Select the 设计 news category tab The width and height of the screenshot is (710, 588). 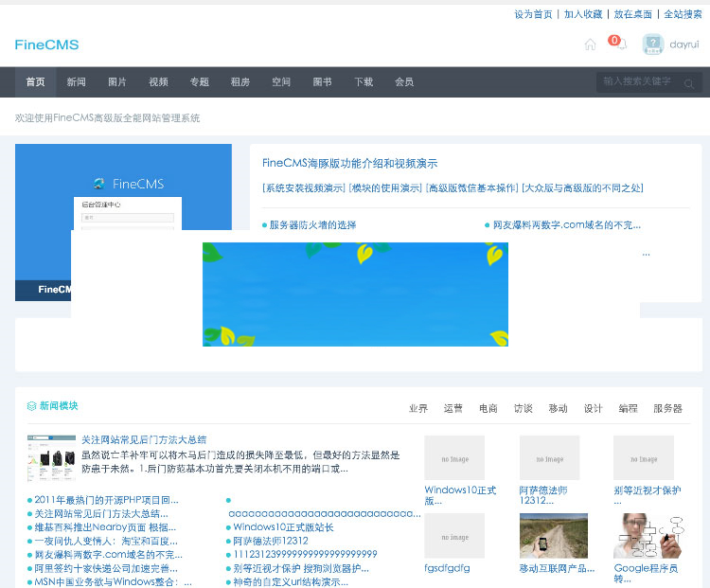593,409
